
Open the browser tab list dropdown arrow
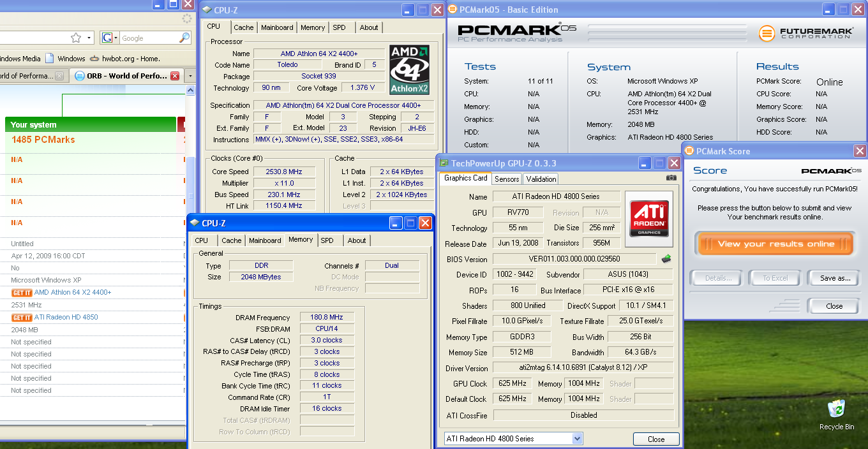pyautogui.click(x=190, y=76)
